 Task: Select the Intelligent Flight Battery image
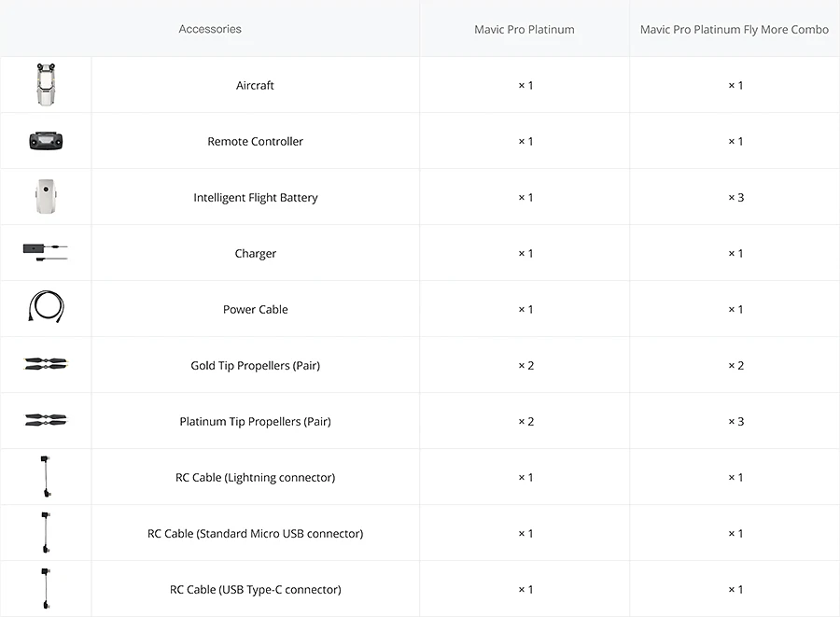46,197
